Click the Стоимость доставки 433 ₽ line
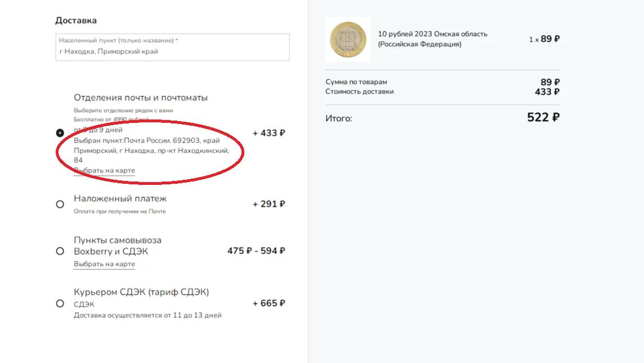The height and width of the screenshot is (363, 644). click(x=442, y=92)
